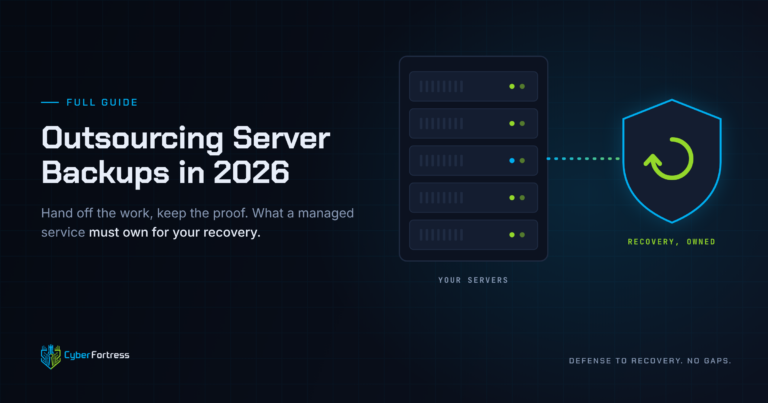
Task: Click the subtitle beginning "Hand off the work"
Action: click(x=197, y=223)
